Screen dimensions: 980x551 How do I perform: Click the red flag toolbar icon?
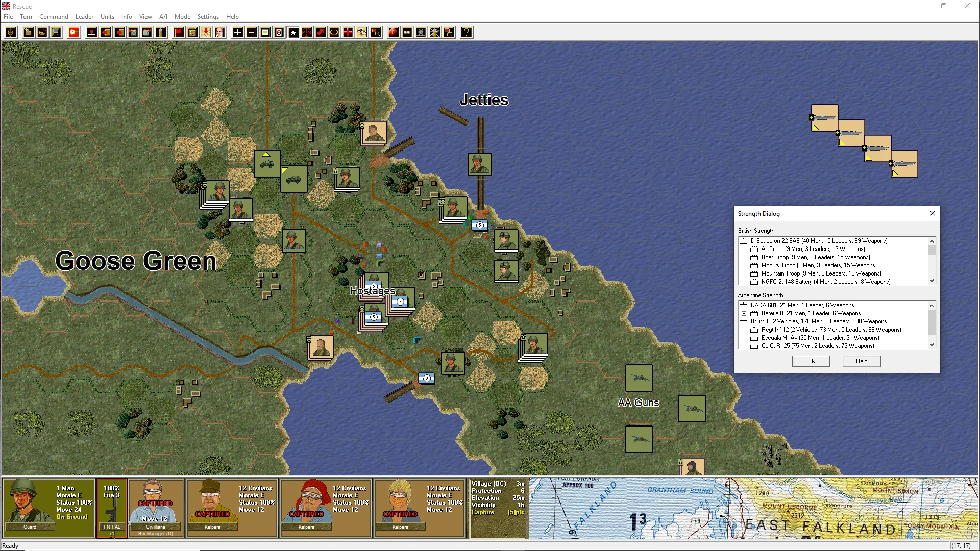coord(179,33)
